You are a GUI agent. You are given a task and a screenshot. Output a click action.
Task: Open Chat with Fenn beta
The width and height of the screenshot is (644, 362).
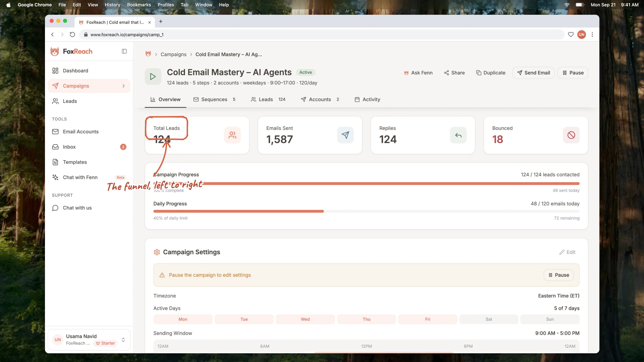click(89, 177)
